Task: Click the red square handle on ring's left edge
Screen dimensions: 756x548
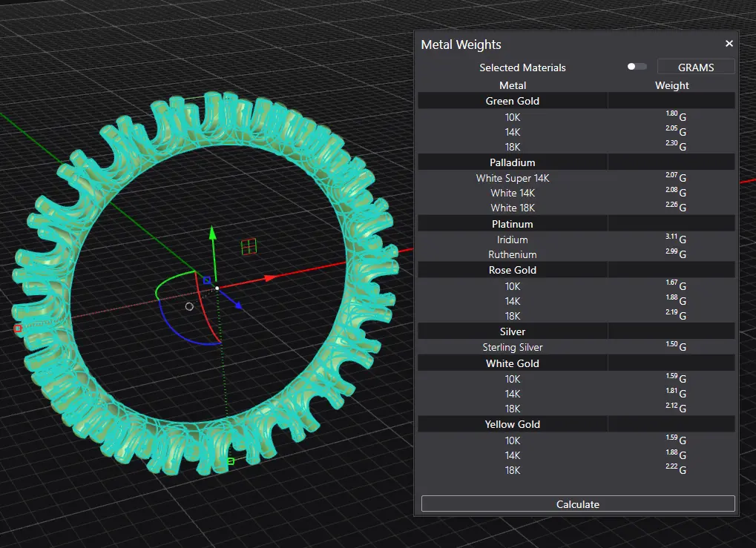Action: [x=18, y=329]
